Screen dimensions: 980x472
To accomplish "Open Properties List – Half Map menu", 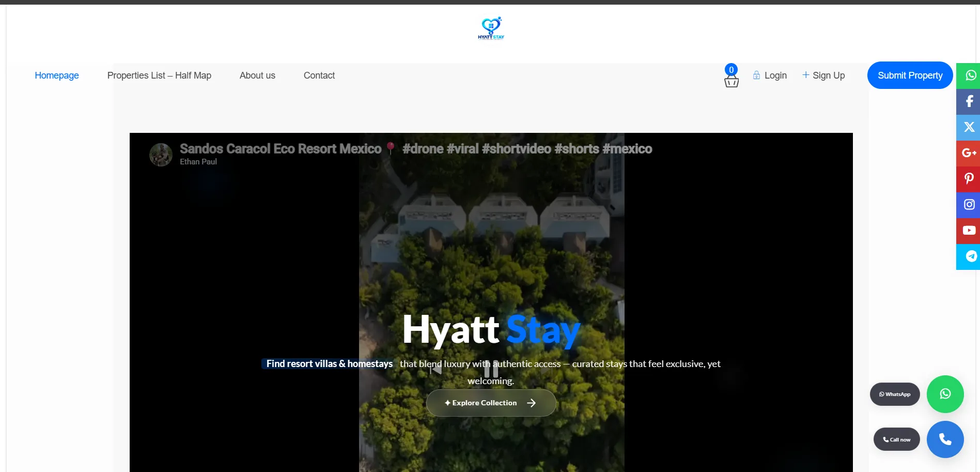I will (159, 75).
